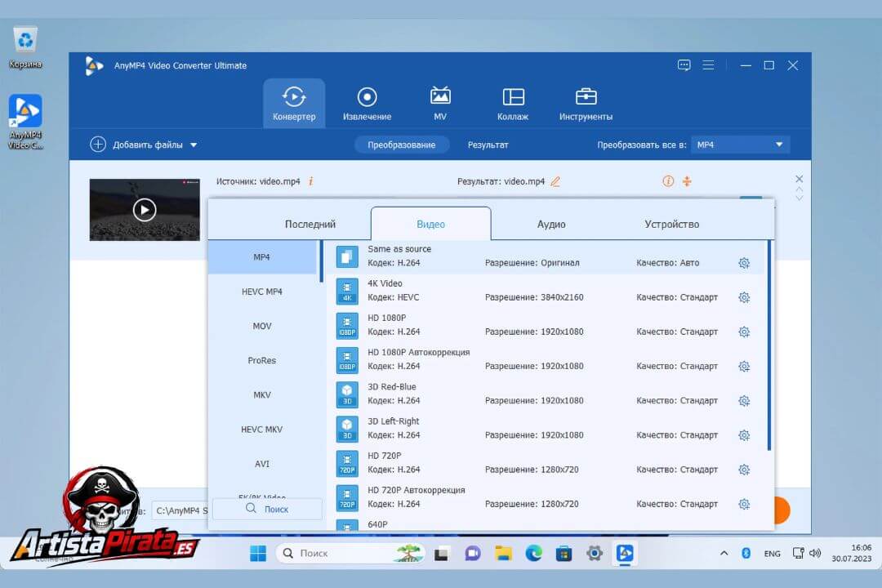The width and height of the screenshot is (882, 588).
Task: Open the Аудио format tab
Action: click(551, 224)
